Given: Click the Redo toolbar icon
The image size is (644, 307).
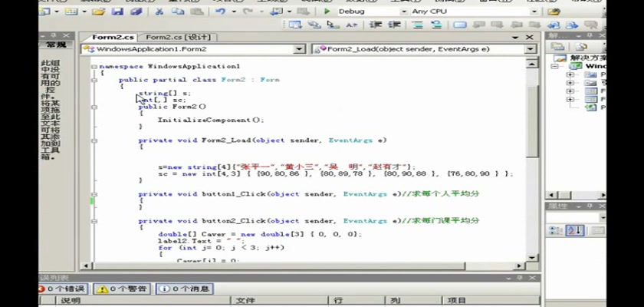Looking at the screenshot, I should point(248,12).
